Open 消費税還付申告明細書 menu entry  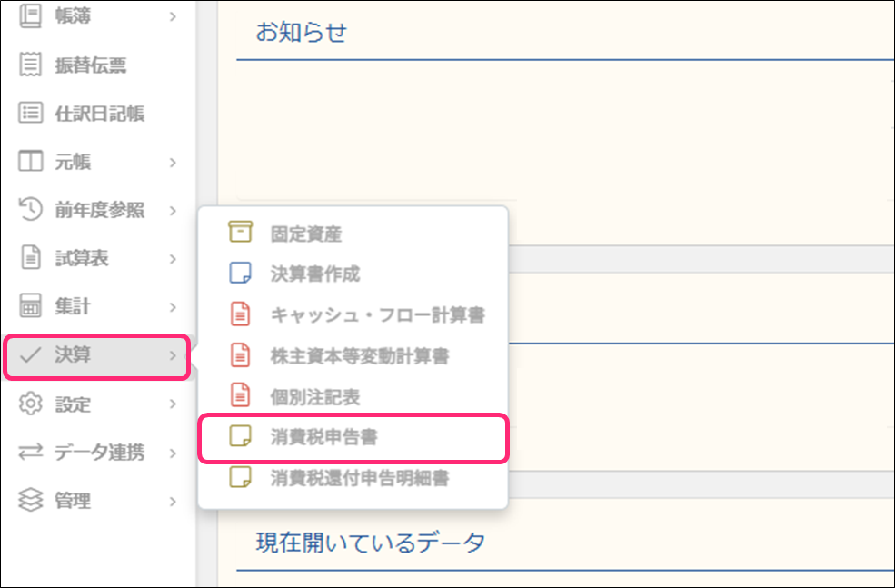pyautogui.click(x=359, y=478)
